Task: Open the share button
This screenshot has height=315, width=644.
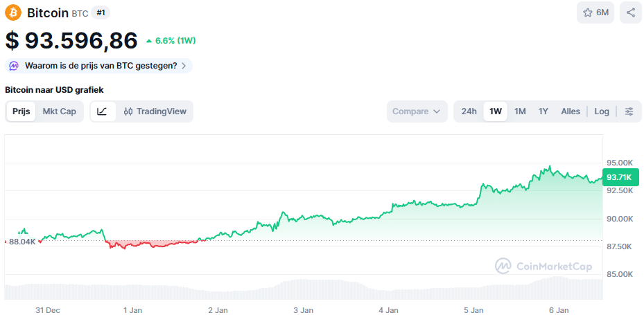Action: coord(631,12)
